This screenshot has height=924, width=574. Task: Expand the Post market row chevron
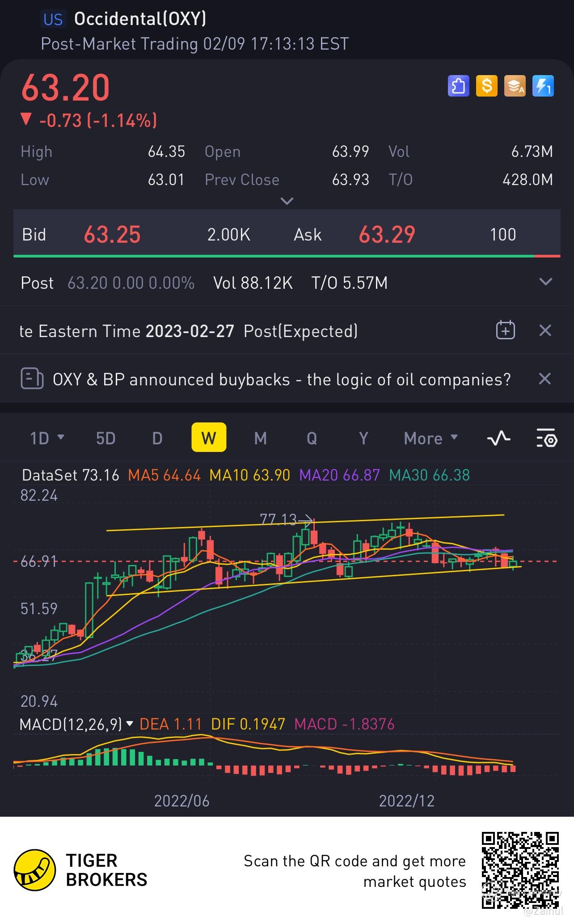pyautogui.click(x=546, y=282)
